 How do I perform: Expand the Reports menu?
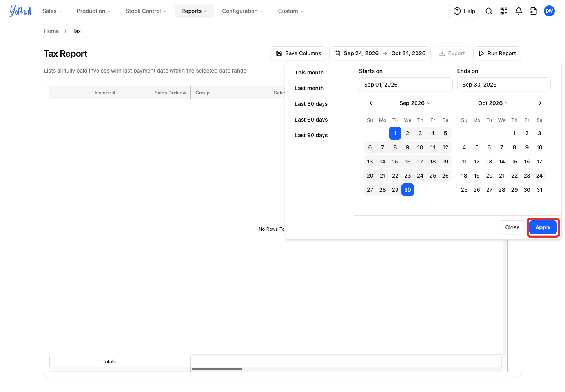coord(195,11)
